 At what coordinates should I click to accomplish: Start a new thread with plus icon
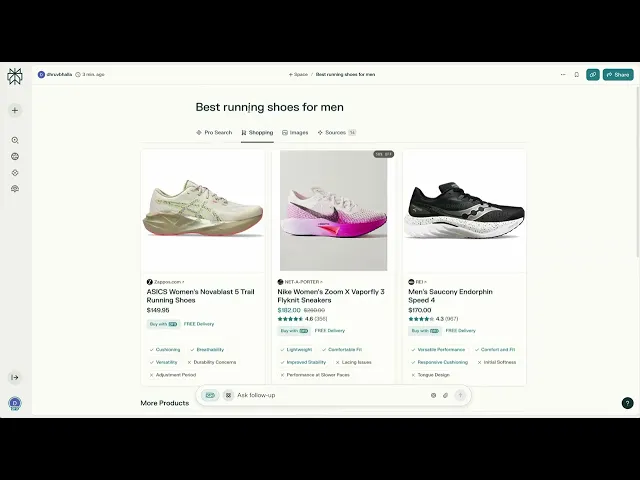click(x=15, y=111)
